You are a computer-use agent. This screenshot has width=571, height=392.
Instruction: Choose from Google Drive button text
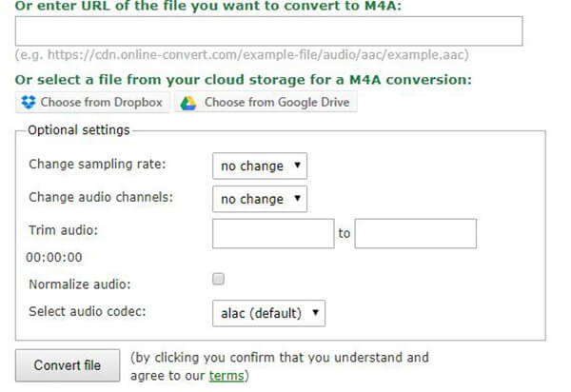point(277,102)
